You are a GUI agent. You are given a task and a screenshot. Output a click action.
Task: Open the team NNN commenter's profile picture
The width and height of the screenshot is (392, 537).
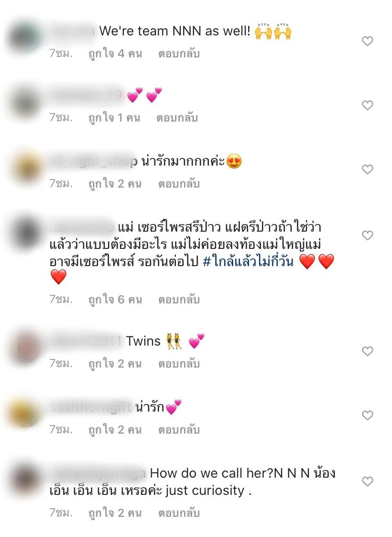tap(25, 37)
